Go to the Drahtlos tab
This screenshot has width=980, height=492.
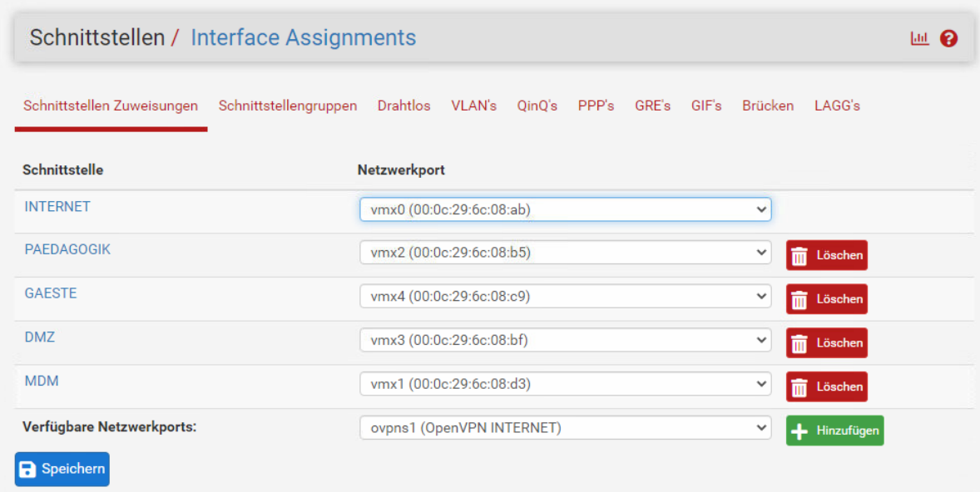tap(403, 106)
